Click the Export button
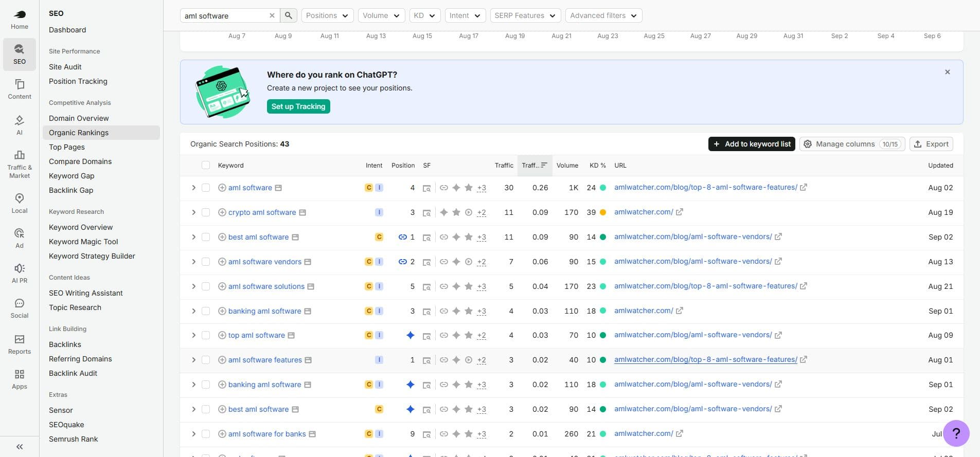The width and height of the screenshot is (980, 457). coord(931,144)
